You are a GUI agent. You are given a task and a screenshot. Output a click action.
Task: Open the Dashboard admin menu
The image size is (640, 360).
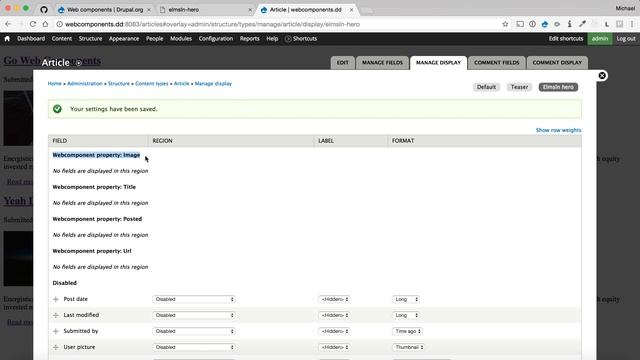pos(31,39)
